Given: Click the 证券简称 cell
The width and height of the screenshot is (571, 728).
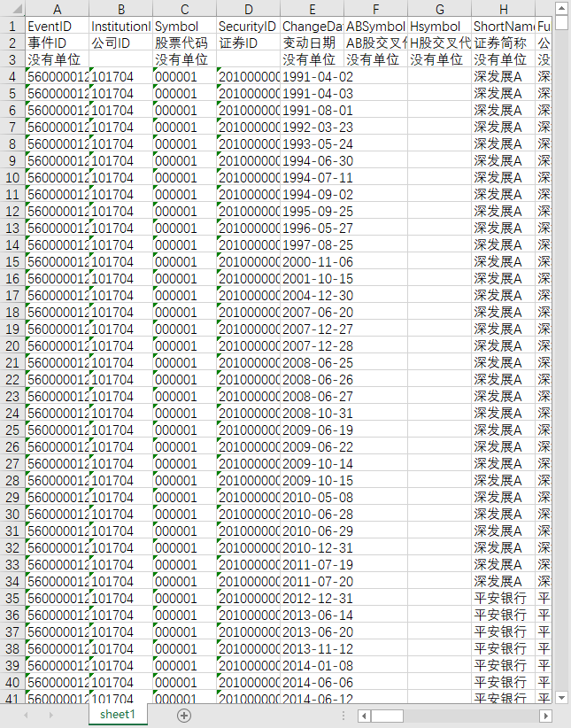Looking at the screenshot, I should [503, 43].
